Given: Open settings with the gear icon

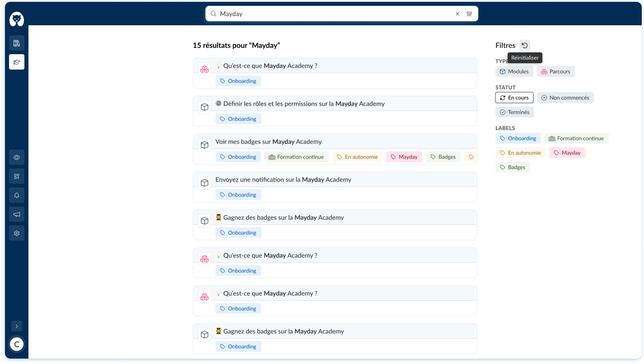Looking at the screenshot, I should point(17,233).
